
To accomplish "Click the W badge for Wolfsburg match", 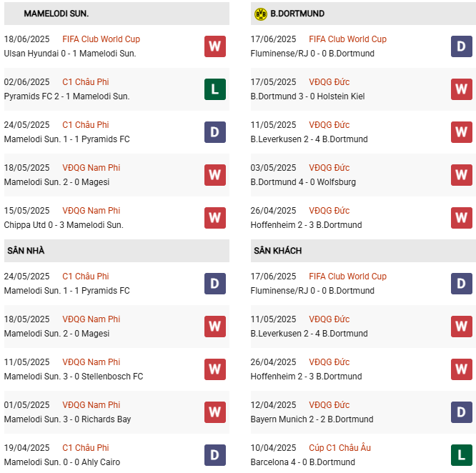I will point(462,175).
